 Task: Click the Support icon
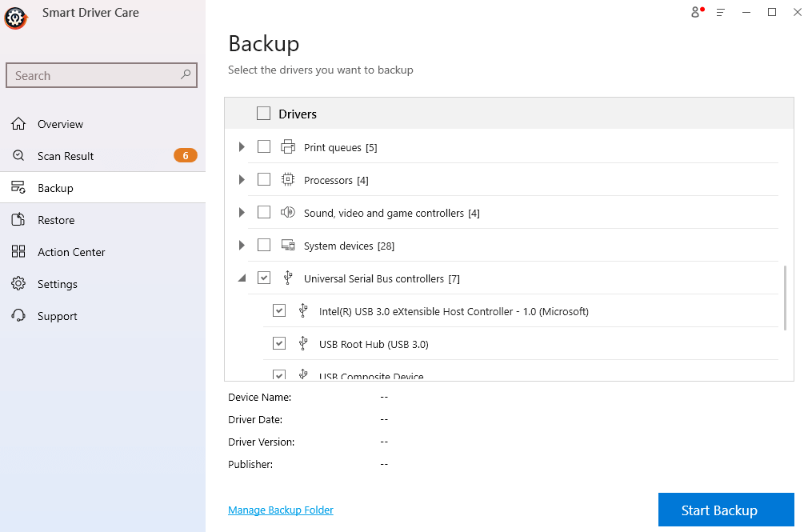click(19, 315)
